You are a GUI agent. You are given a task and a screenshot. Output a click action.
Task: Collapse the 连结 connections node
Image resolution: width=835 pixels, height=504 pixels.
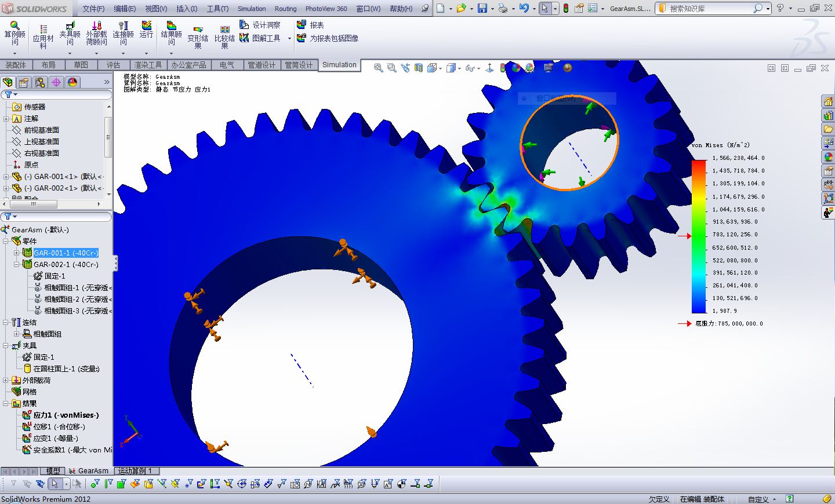click(x=6, y=322)
